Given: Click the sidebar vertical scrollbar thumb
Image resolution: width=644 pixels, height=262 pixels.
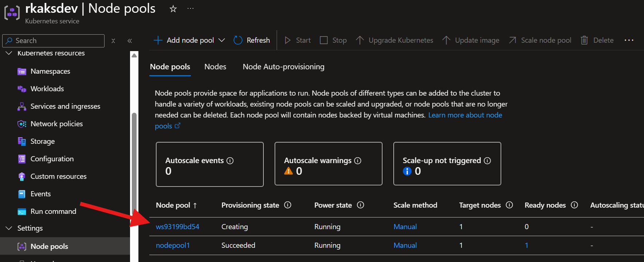Looking at the screenshot, I should [134, 164].
